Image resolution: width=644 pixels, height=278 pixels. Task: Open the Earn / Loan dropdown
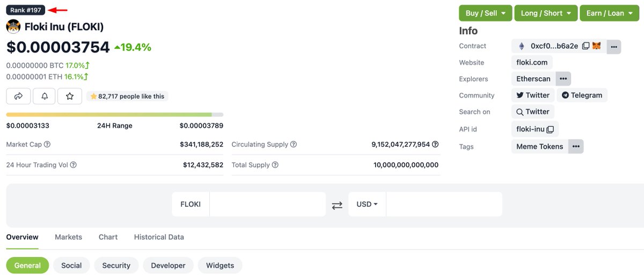(609, 13)
